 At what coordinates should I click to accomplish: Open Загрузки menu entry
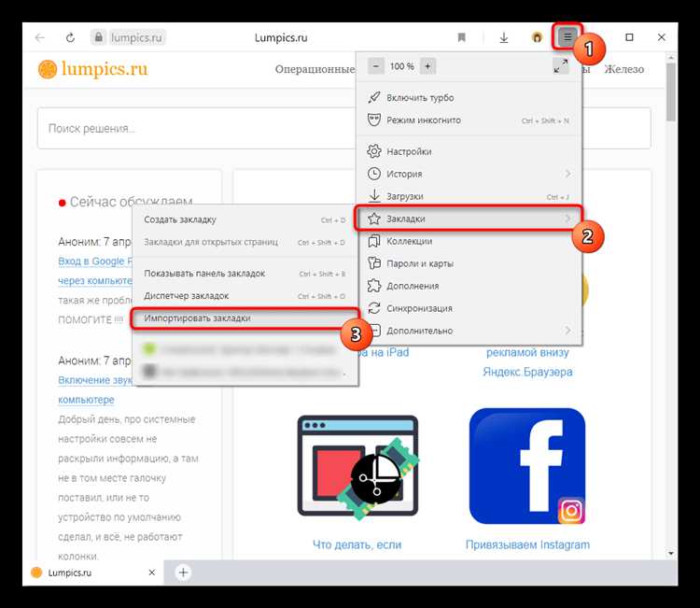[x=469, y=196]
